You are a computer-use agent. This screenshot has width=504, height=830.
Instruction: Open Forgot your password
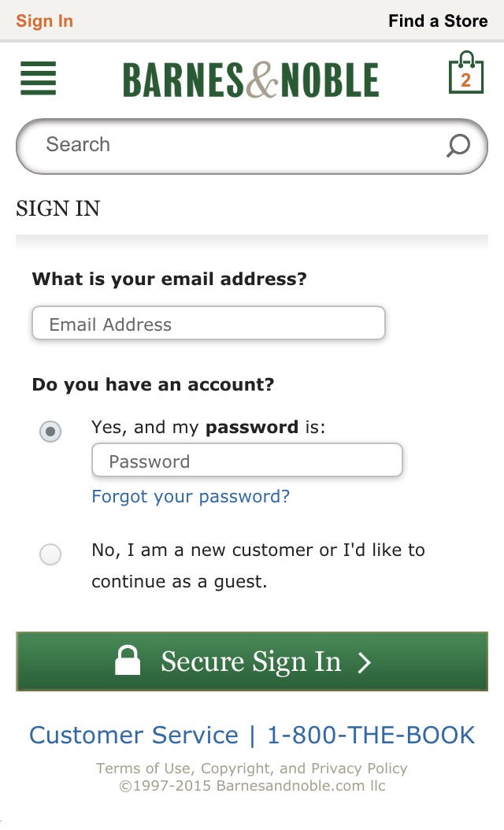coord(190,496)
